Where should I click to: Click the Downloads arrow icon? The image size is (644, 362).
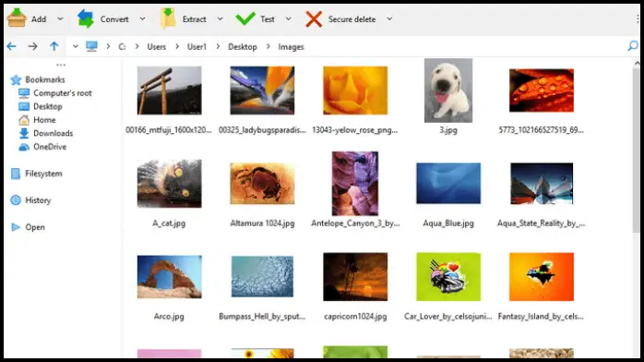[x=24, y=133]
